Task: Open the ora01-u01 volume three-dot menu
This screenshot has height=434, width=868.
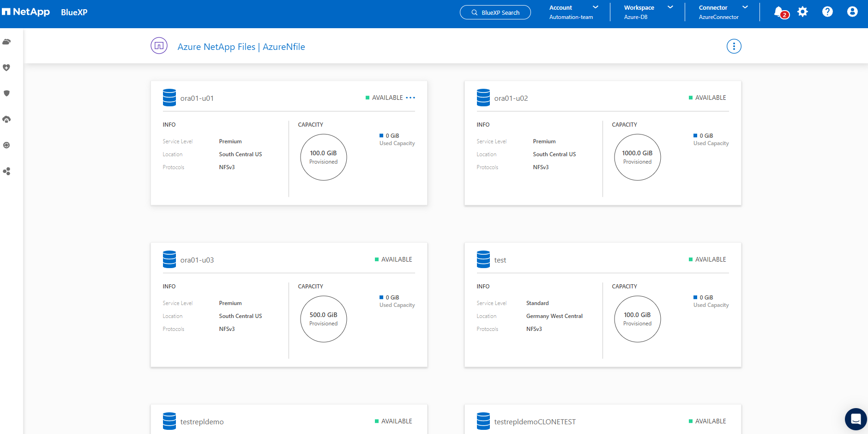Action: tap(410, 98)
